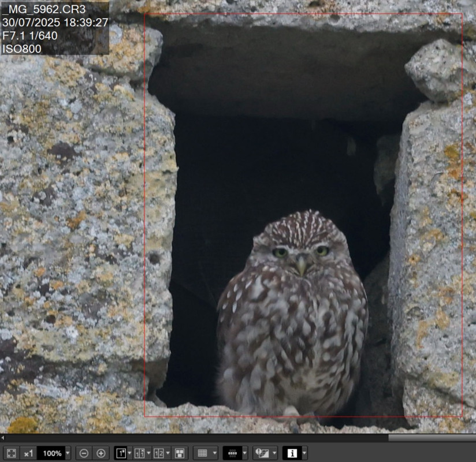This screenshot has width=476, height=462.
Task: Open single image display options arrow
Action: tap(129, 453)
